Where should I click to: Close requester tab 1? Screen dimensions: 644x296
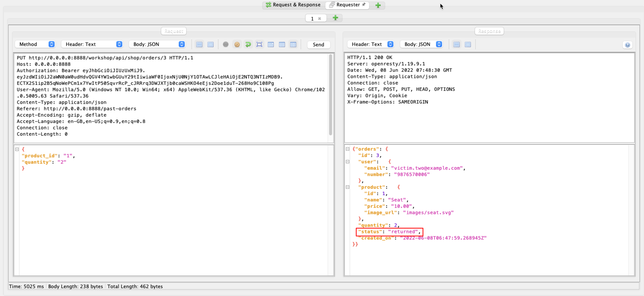pos(319,18)
